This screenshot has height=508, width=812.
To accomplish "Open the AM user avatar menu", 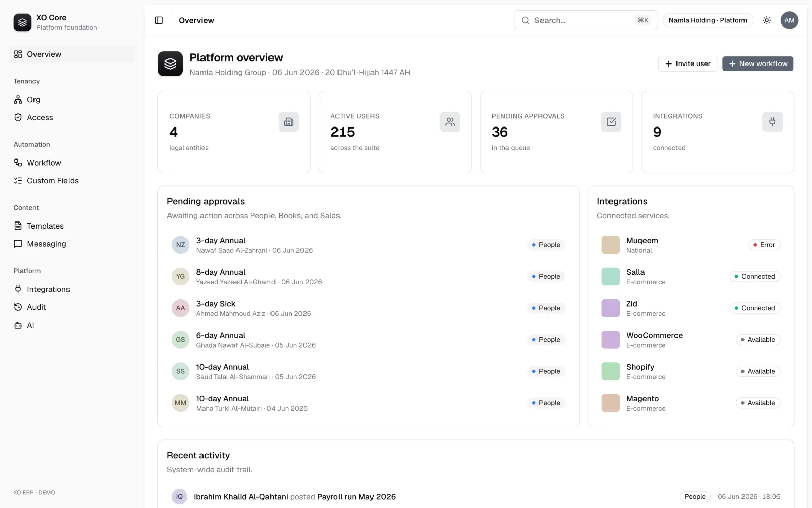I will [x=789, y=20].
